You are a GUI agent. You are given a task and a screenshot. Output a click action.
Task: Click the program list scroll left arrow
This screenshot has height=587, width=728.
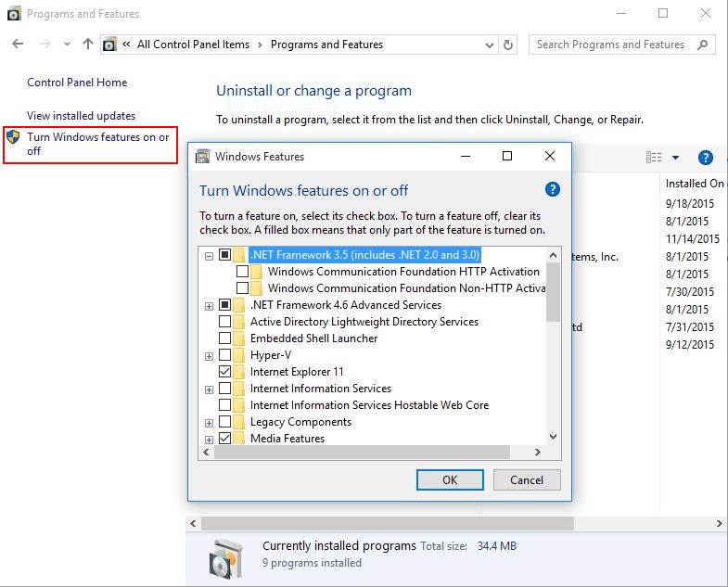click(193, 524)
